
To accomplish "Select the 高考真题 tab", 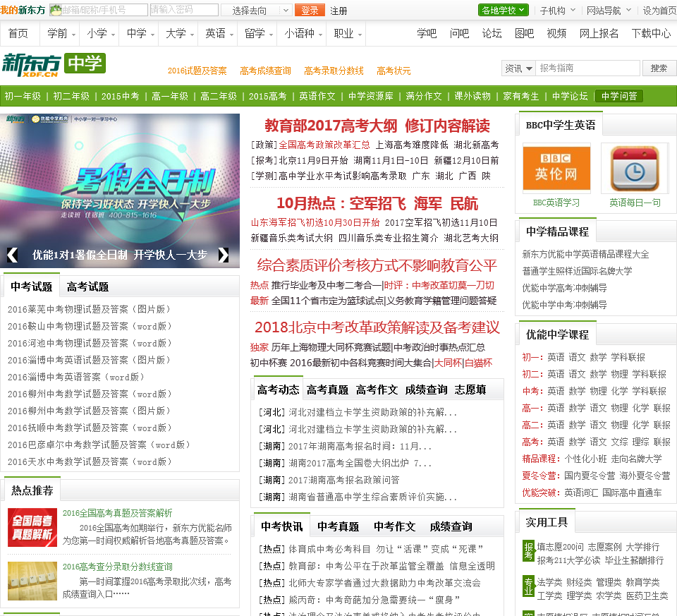I will (x=327, y=390).
